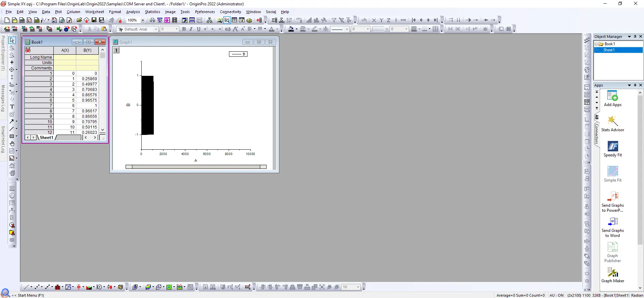Open the Statistics menu
This screenshot has width=644, height=298.
(x=152, y=12)
